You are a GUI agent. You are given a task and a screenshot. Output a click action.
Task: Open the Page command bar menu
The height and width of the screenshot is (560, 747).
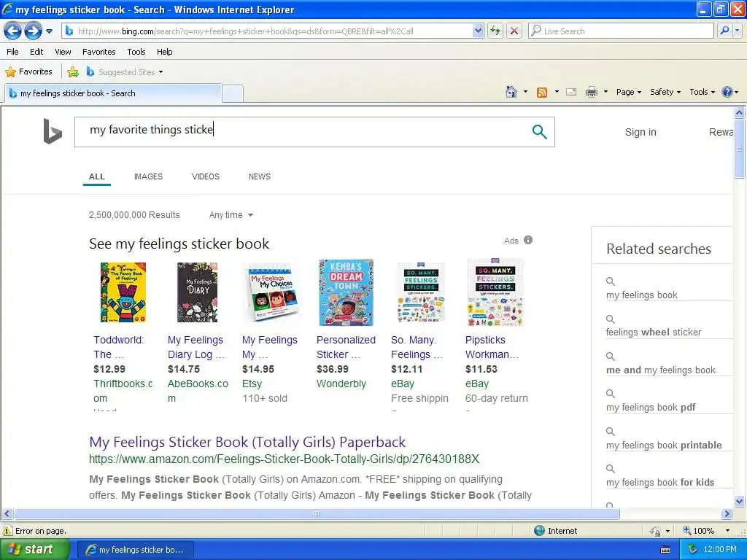628,92
